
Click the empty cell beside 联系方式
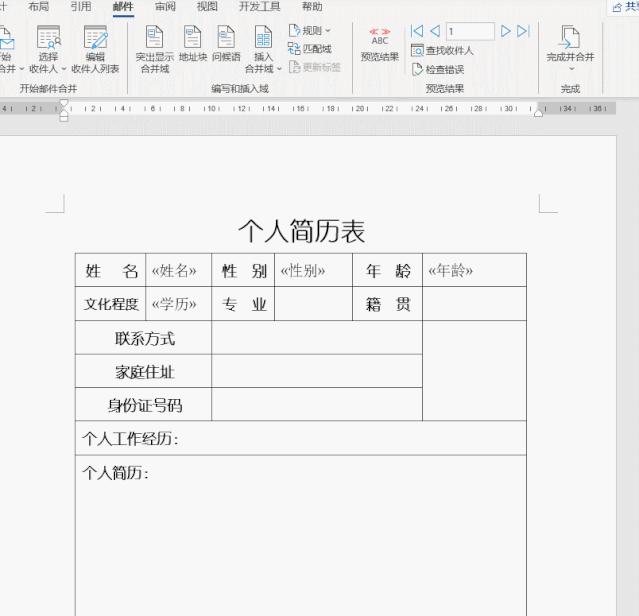(x=317, y=338)
